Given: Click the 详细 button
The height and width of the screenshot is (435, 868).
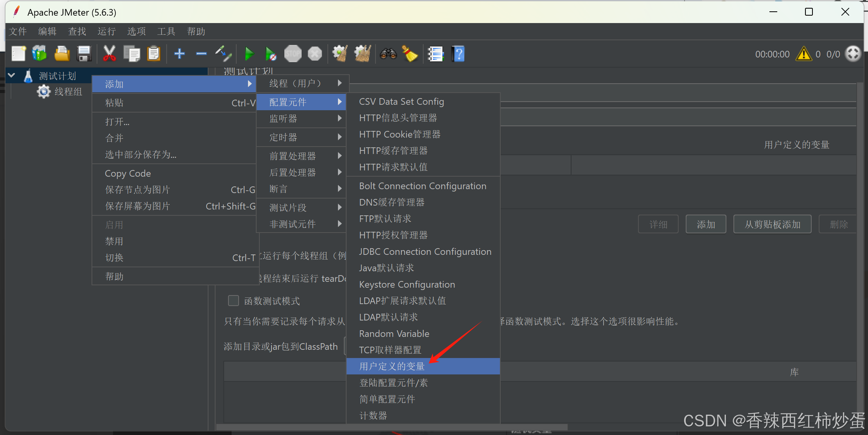Looking at the screenshot, I should point(658,224).
